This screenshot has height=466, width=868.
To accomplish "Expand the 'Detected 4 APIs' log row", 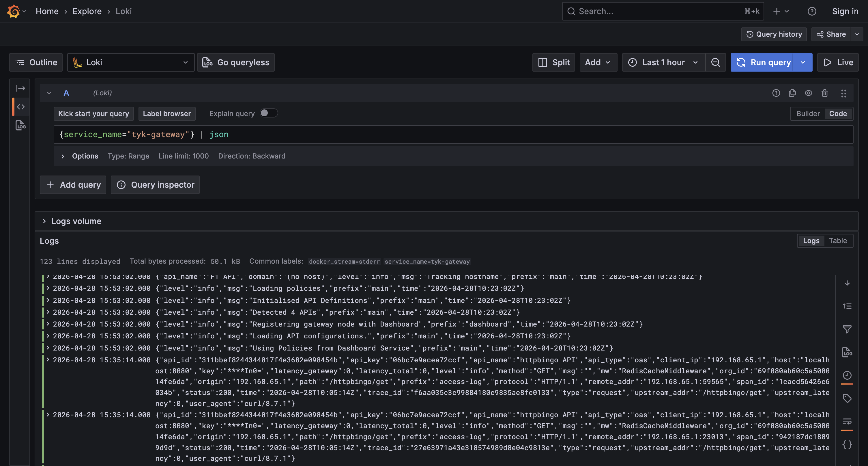I will 48,312.
